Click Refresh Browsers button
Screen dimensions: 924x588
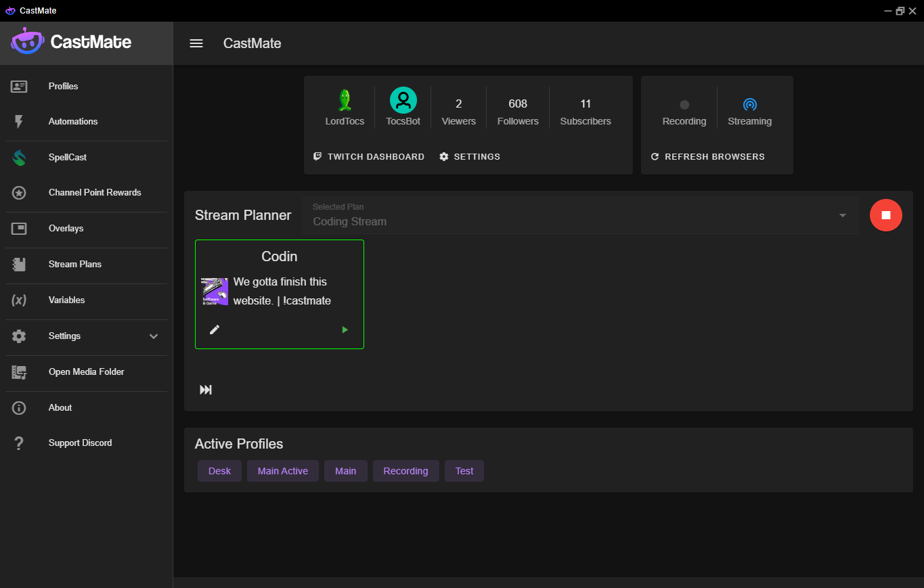point(707,156)
